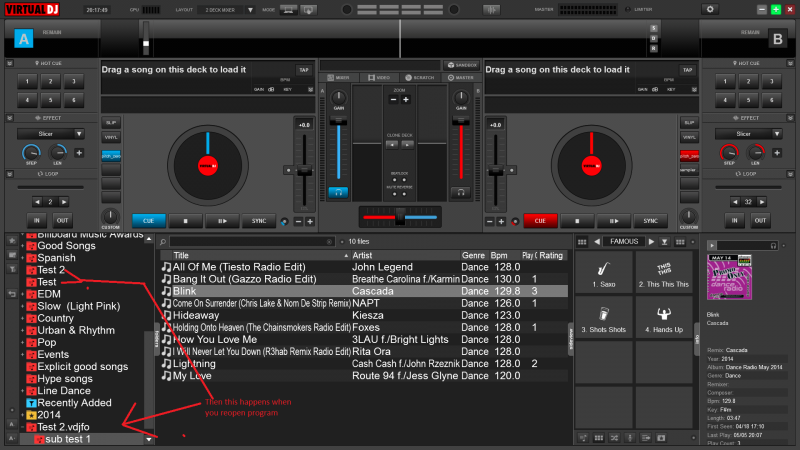Click the deck B headphone cue button
The image size is (800, 450).
point(461,192)
